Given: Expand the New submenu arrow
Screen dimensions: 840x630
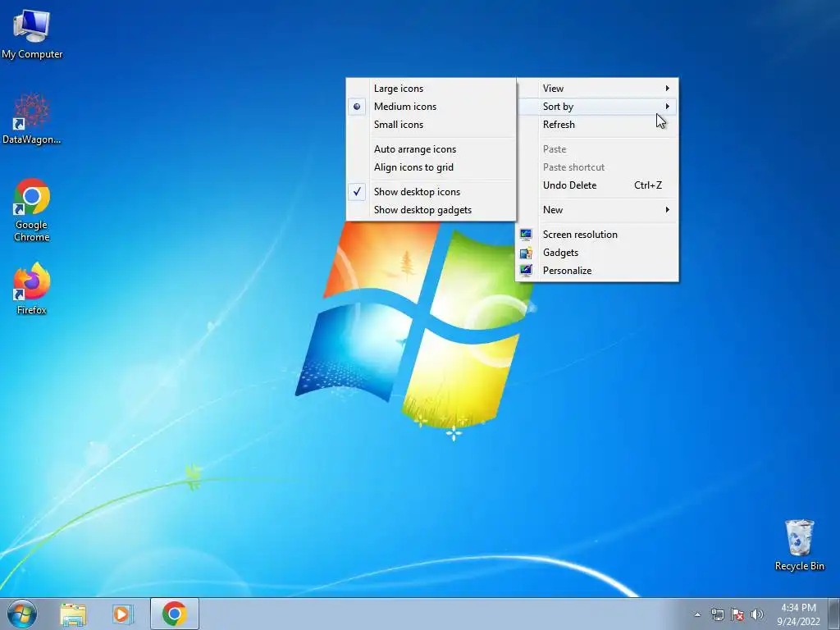Looking at the screenshot, I should 667,210.
